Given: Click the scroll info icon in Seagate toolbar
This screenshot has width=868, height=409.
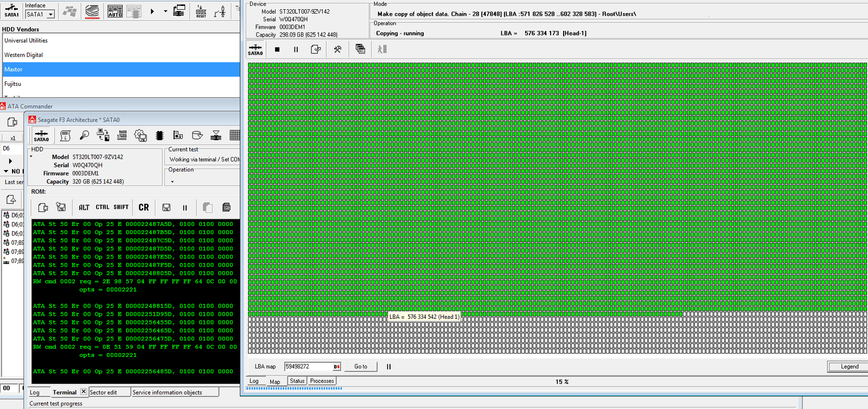Looking at the screenshot, I should click(66, 135).
